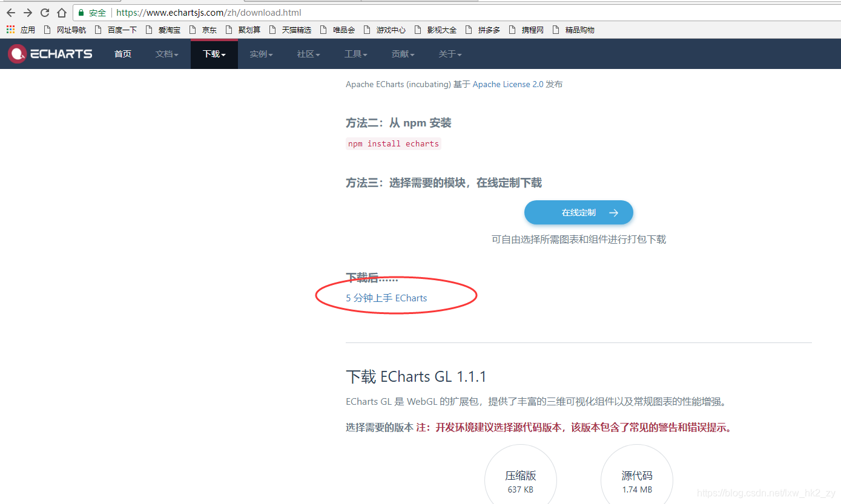This screenshot has height=504, width=841.
Task: Open the 携程网 bookmark
Action: click(x=526, y=30)
